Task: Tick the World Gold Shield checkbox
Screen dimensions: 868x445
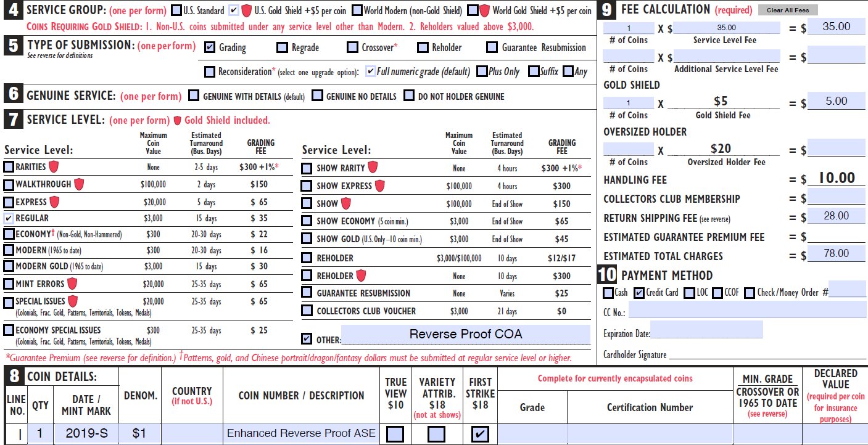Action: (x=473, y=10)
